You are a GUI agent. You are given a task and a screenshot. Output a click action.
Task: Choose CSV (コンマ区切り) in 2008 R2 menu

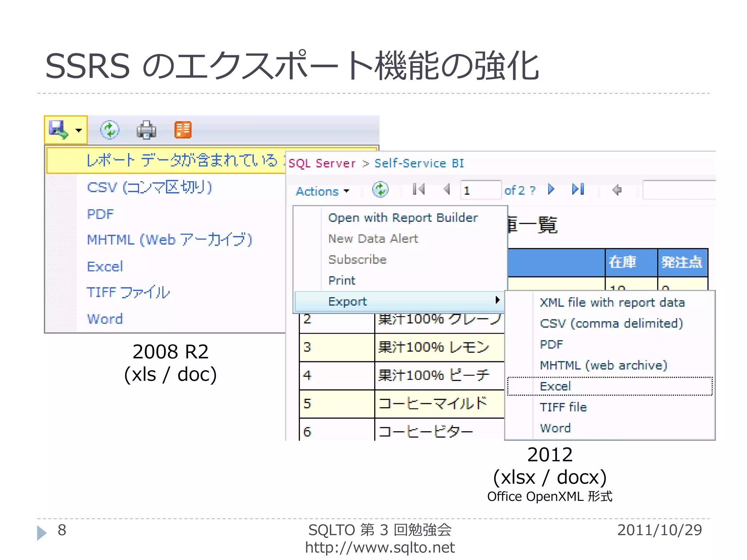[x=149, y=187]
